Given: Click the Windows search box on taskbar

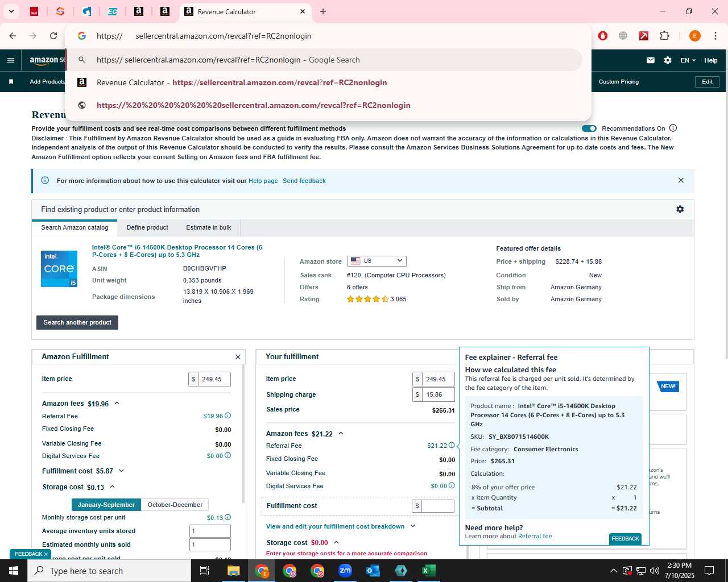Looking at the screenshot, I should (x=109, y=571).
